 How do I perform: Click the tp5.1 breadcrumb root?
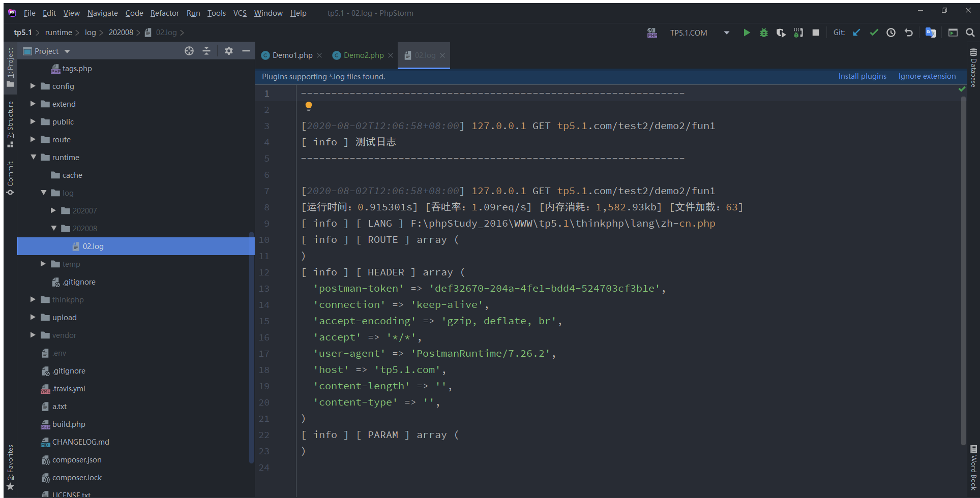pyautogui.click(x=23, y=33)
